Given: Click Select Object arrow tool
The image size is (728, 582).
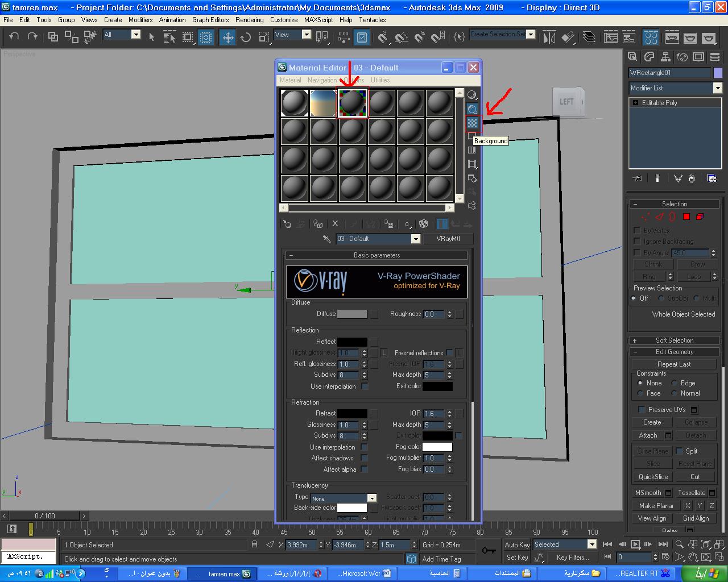Looking at the screenshot, I should tap(151, 38).
